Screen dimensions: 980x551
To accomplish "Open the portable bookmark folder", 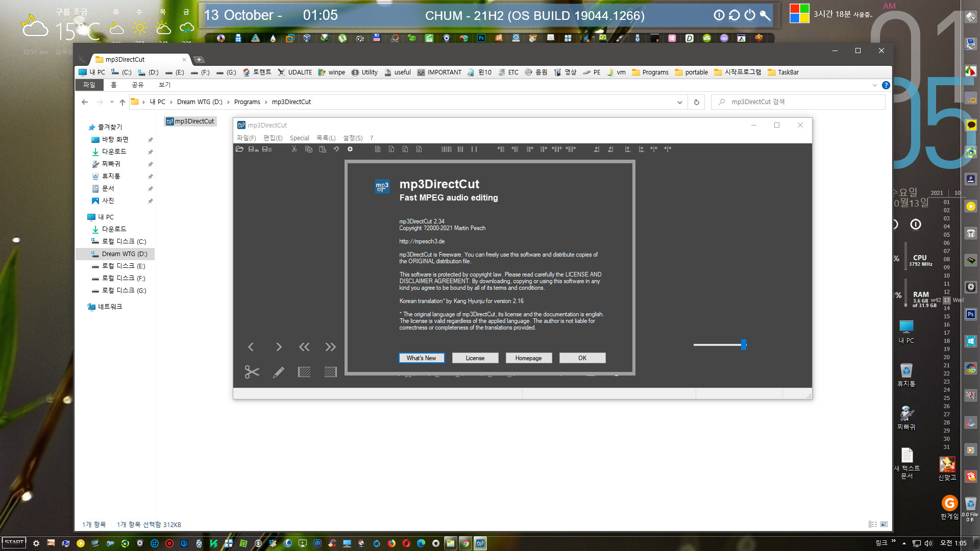I will pyautogui.click(x=691, y=72).
